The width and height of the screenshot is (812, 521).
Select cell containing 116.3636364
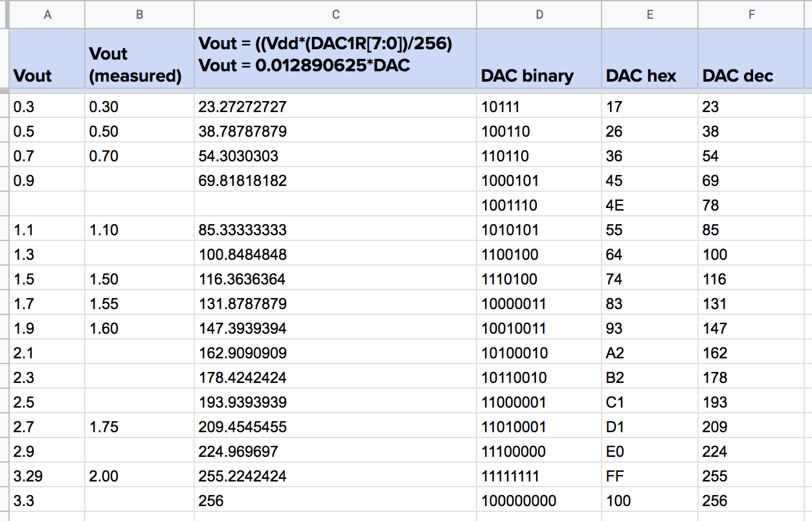point(335,279)
